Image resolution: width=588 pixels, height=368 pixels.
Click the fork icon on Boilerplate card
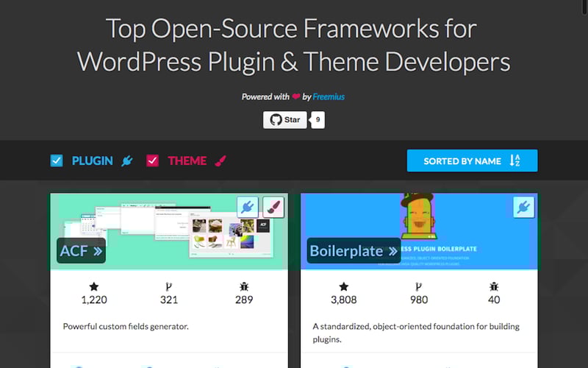click(x=418, y=287)
